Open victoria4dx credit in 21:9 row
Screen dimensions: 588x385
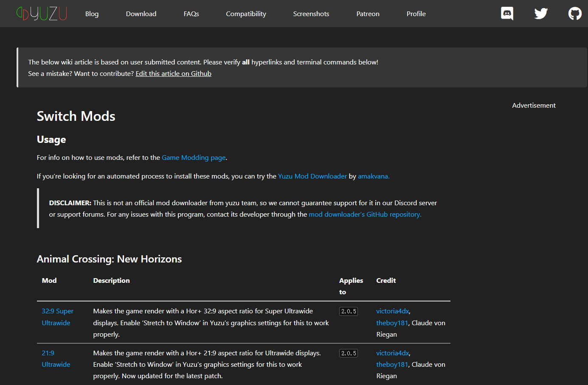click(393, 353)
